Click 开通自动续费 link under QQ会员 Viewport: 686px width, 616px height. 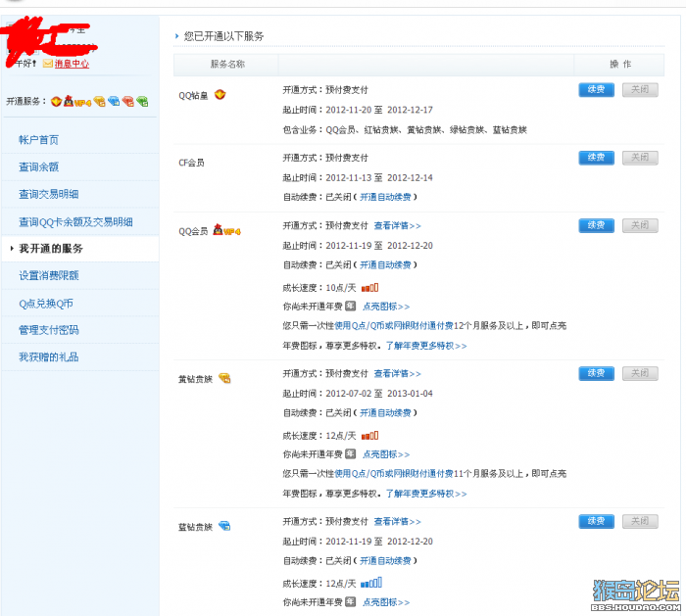point(385,265)
